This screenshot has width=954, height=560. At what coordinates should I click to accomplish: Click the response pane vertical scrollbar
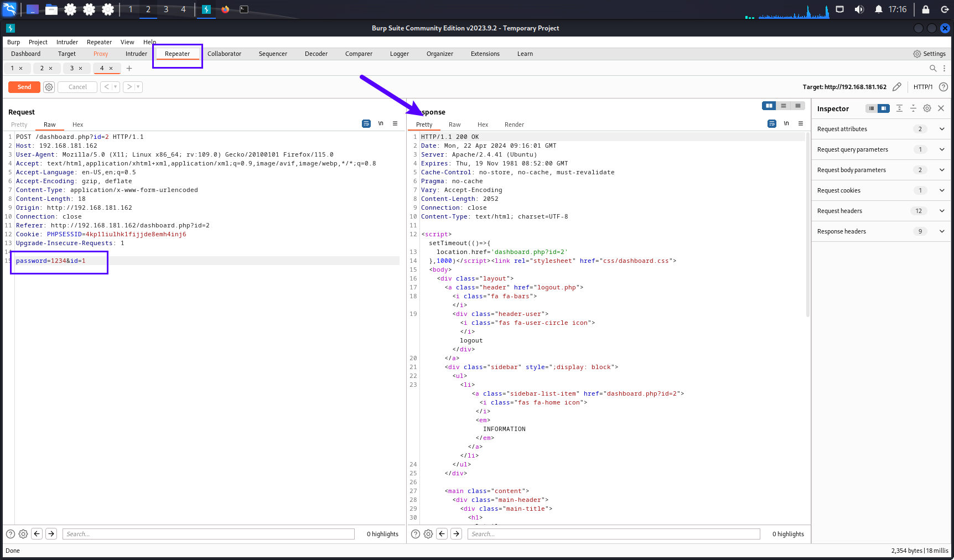tap(808, 224)
